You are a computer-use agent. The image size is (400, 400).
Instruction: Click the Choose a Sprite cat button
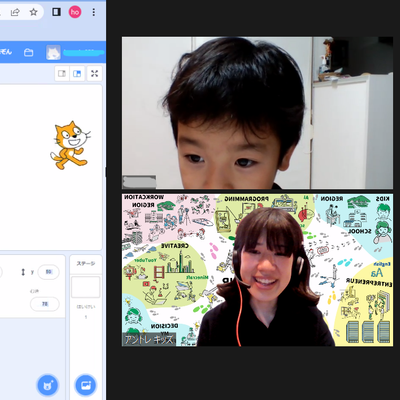coord(47,385)
